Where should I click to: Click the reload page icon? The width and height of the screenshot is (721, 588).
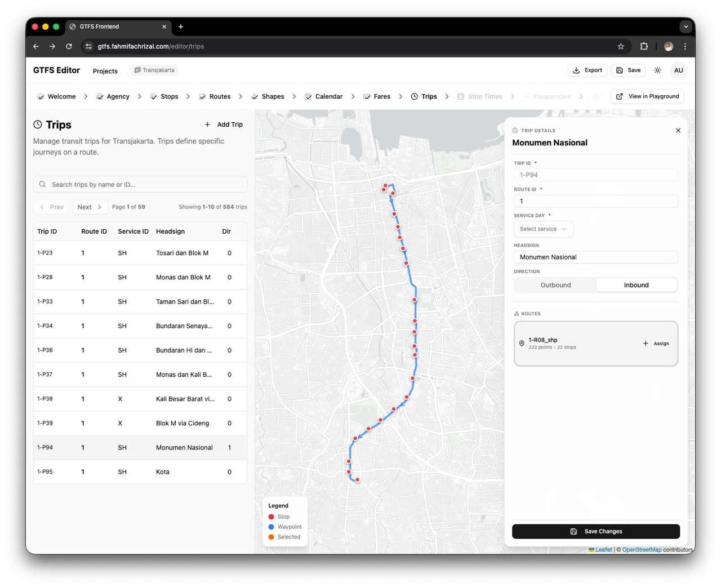click(69, 47)
